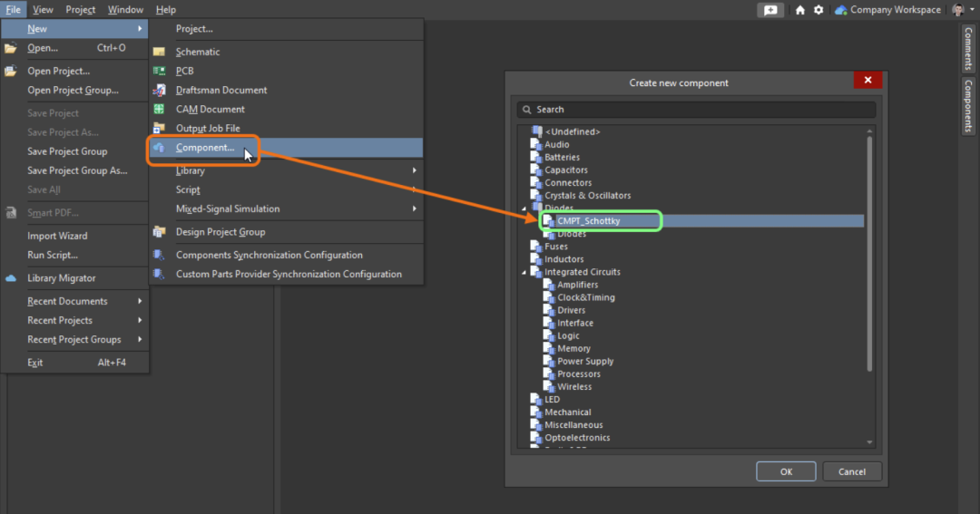Click the Audio folder icon in tree

[x=535, y=144]
